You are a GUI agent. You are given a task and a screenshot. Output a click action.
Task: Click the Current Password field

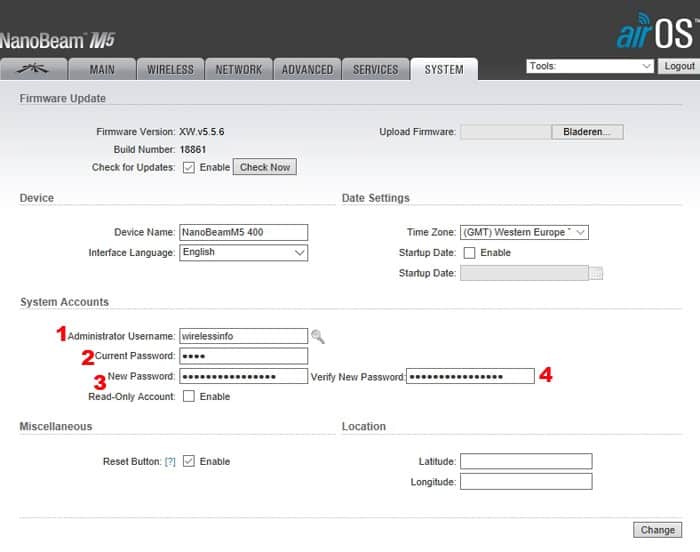(x=244, y=356)
